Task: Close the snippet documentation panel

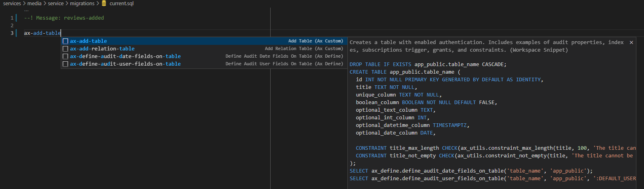Action: click(x=631, y=42)
